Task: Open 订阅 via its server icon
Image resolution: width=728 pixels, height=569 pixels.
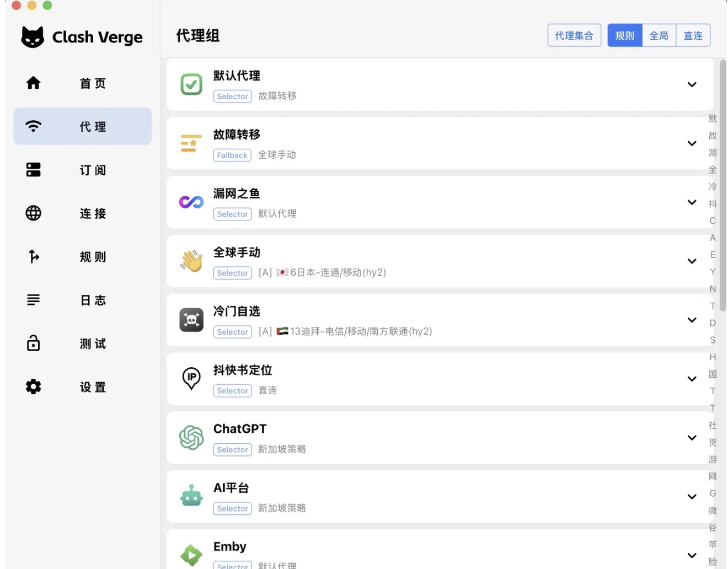Action: pyautogui.click(x=34, y=170)
